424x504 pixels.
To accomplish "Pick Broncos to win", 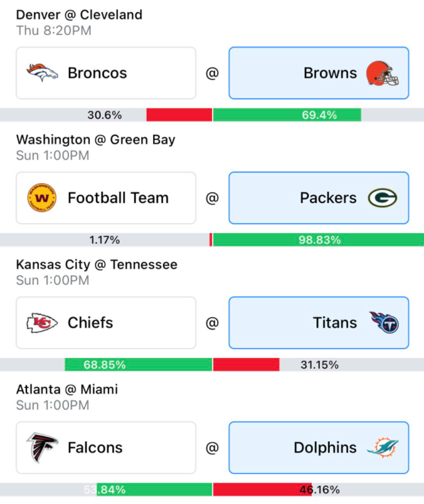I will coord(106,73).
